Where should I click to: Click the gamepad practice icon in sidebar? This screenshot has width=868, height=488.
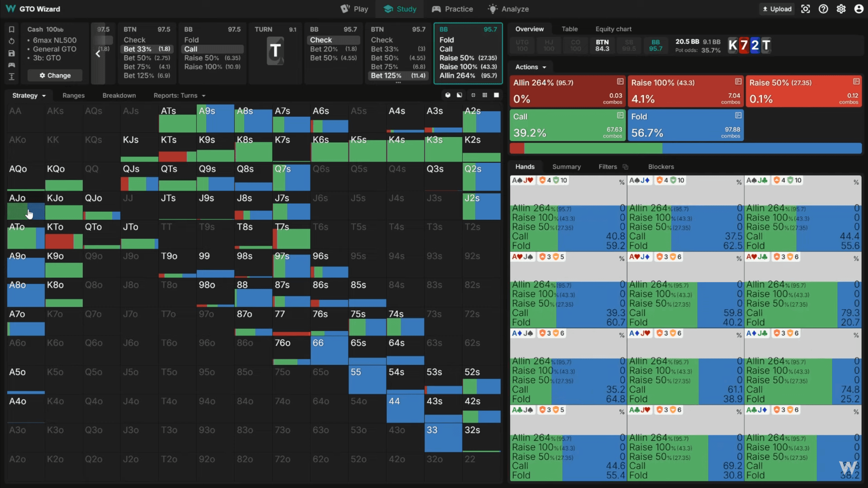pyautogui.click(x=12, y=65)
